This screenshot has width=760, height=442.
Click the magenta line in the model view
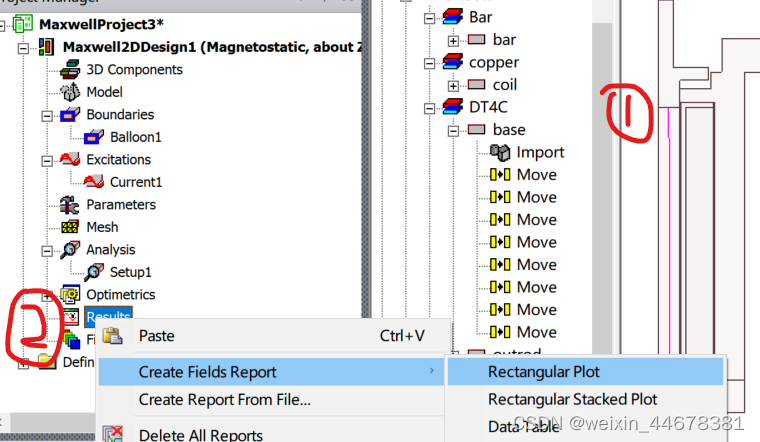[x=669, y=233]
